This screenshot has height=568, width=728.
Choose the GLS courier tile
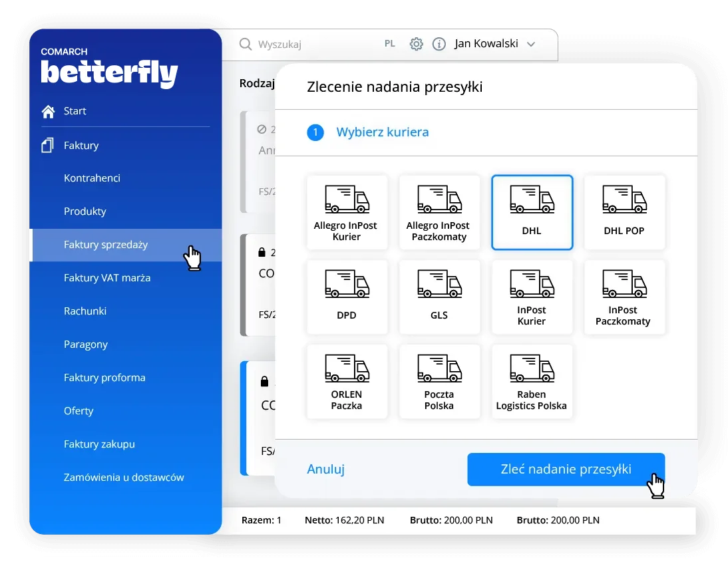[439, 297]
